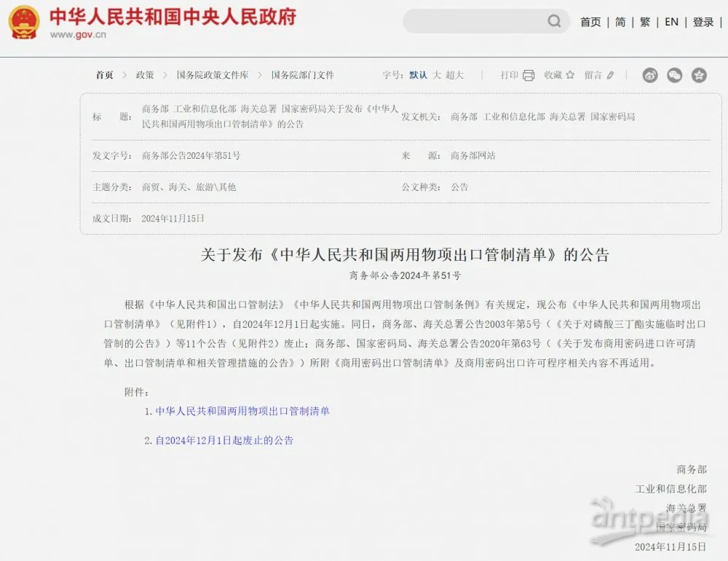Switch font size to 超大

[455, 75]
